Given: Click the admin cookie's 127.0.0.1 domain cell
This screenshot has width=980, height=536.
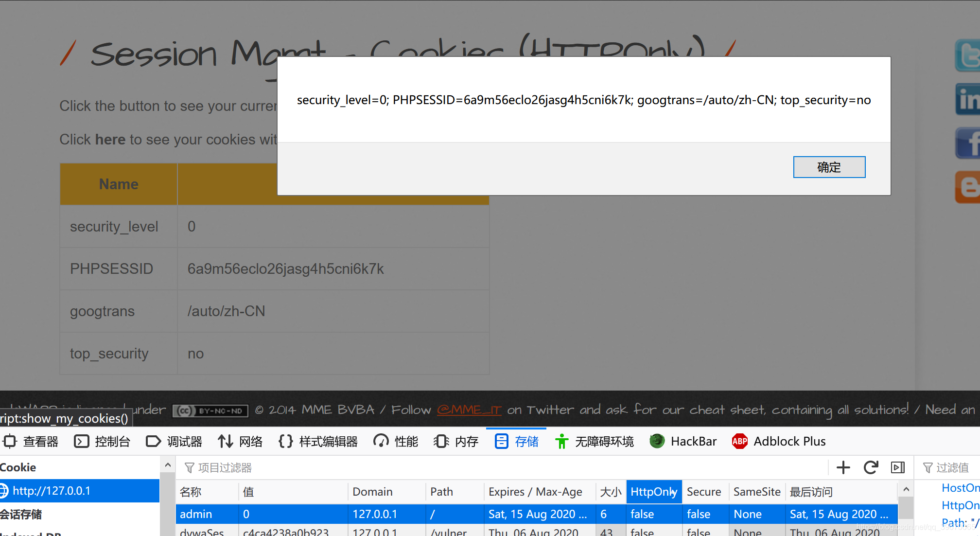Looking at the screenshot, I should [387, 514].
